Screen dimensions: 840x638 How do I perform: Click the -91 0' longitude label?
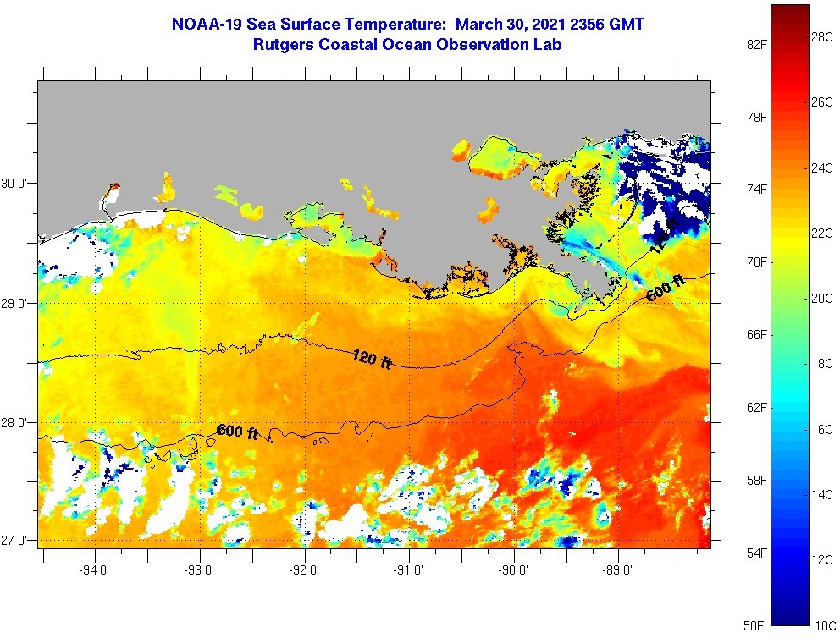tap(408, 570)
